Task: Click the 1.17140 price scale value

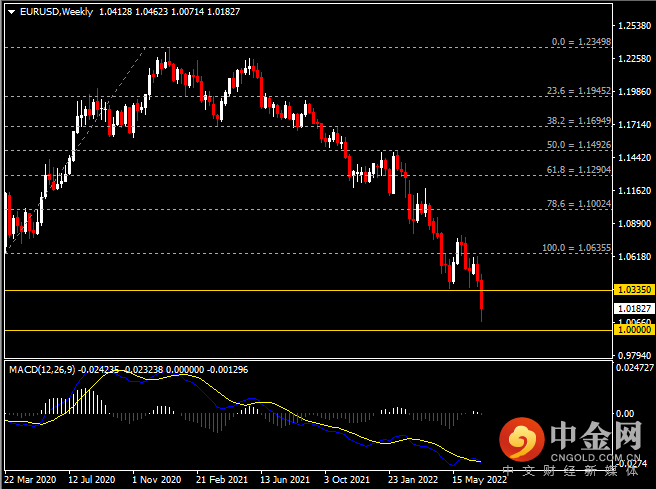Action: [635, 125]
